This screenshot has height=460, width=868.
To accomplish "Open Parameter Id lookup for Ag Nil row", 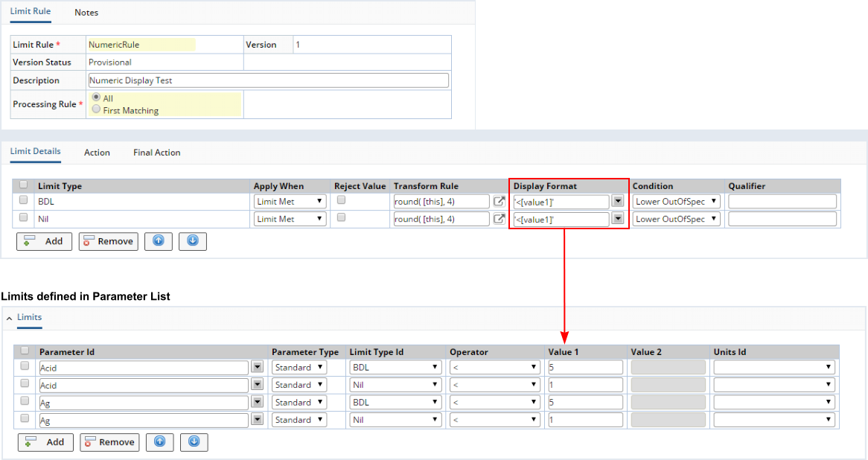I will (257, 420).
